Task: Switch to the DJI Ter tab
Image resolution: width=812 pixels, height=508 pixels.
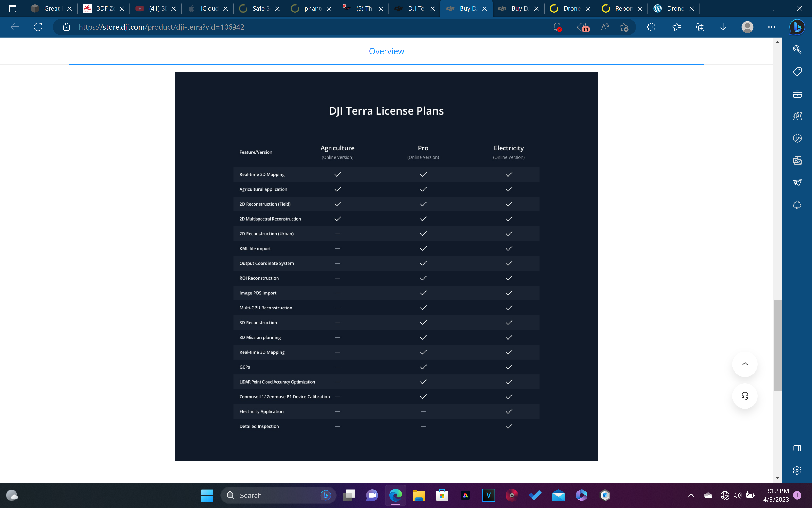Action: [414, 9]
